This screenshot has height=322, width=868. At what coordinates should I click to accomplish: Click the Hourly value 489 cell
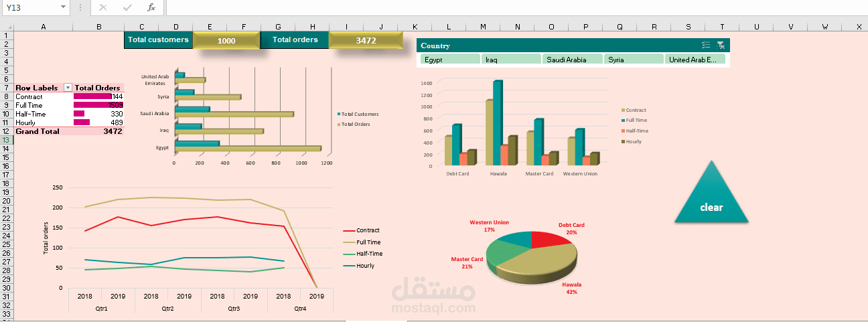click(x=98, y=123)
